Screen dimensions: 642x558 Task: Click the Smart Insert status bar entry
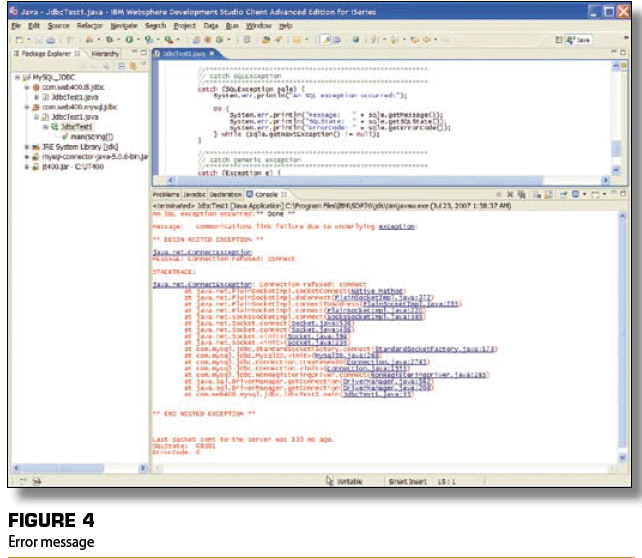(x=407, y=482)
